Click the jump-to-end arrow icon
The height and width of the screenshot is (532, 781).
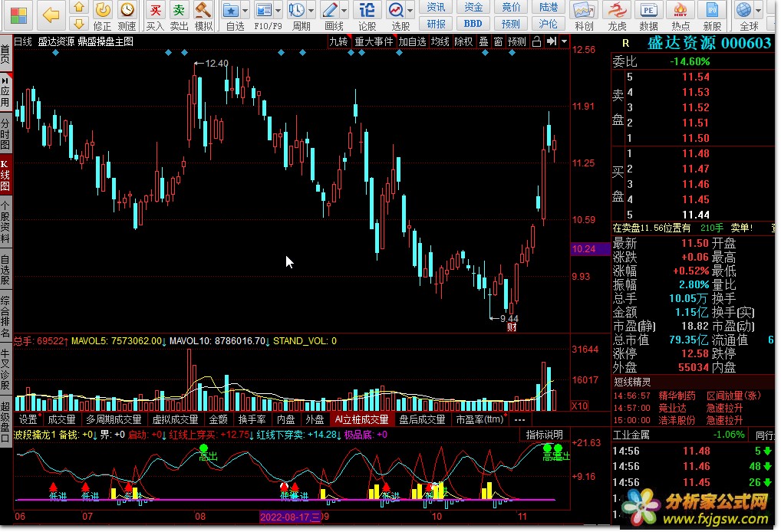[x=551, y=41]
